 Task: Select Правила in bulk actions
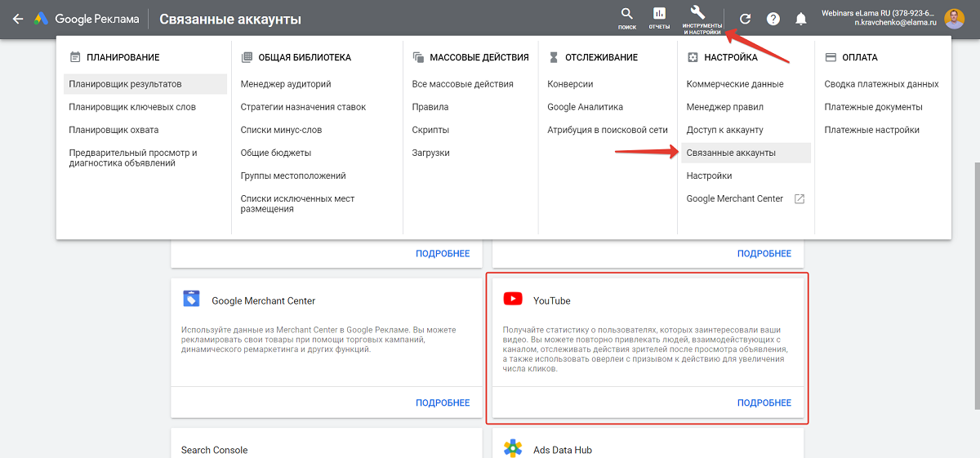click(430, 107)
